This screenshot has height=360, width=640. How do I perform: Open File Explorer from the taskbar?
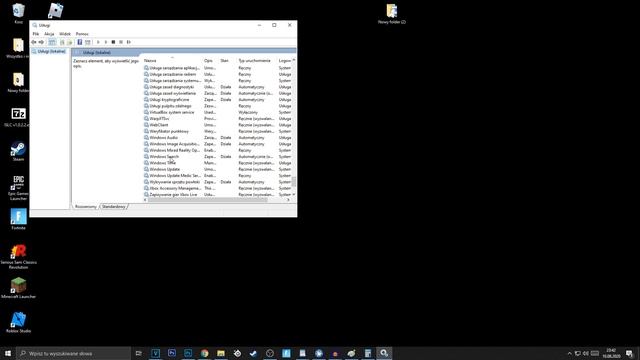click(x=221, y=353)
